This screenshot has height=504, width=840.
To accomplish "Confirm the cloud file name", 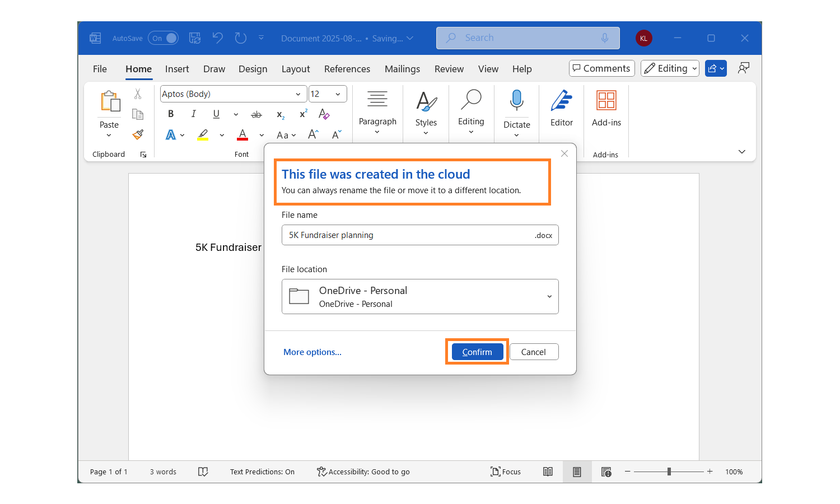I will point(477,351).
